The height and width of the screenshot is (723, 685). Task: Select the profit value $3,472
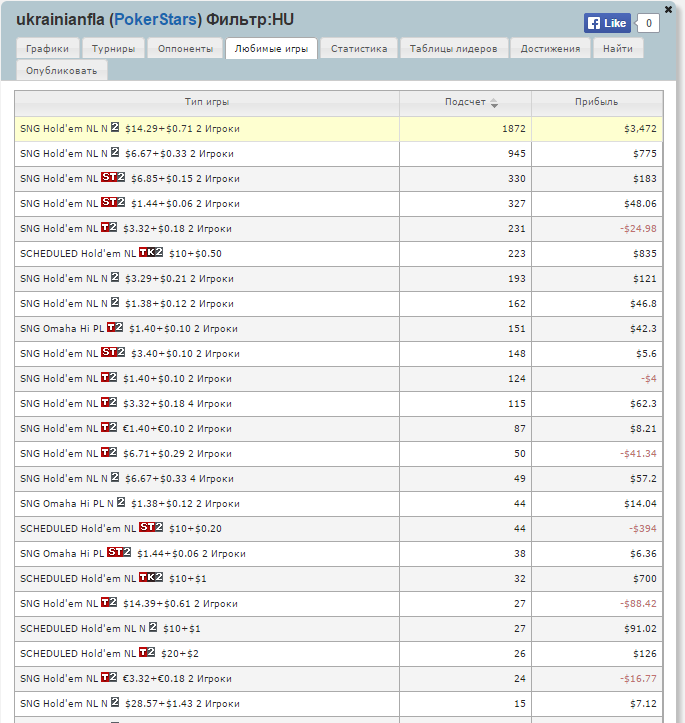(x=640, y=129)
